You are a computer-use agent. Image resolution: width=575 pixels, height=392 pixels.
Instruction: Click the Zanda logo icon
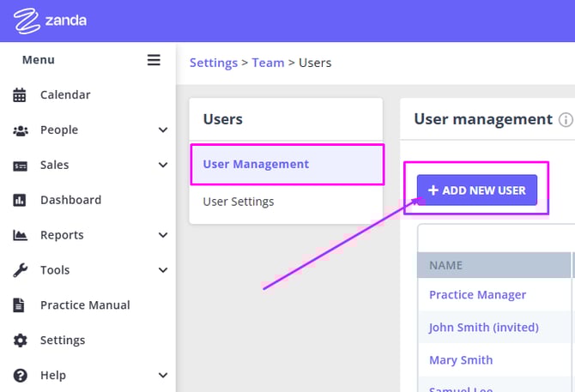click(28, 21)
